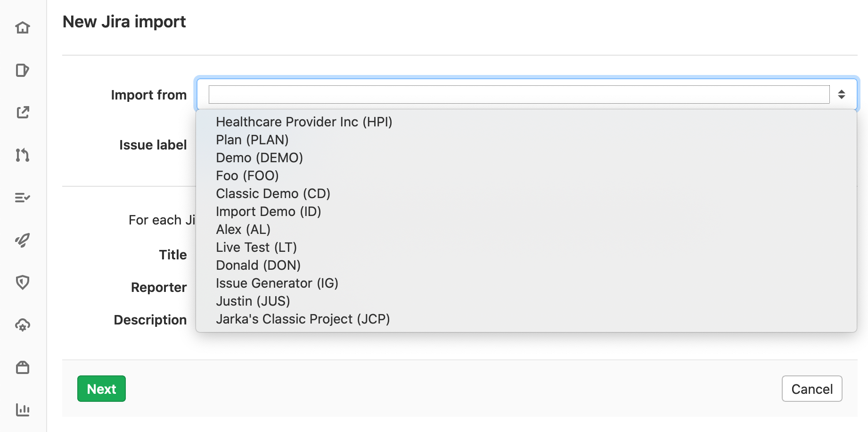Click the Merge Requests sidebar icon

point(23,156)
